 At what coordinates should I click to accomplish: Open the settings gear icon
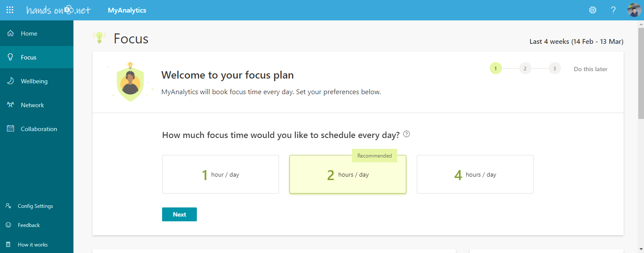[x=593, y=10]
